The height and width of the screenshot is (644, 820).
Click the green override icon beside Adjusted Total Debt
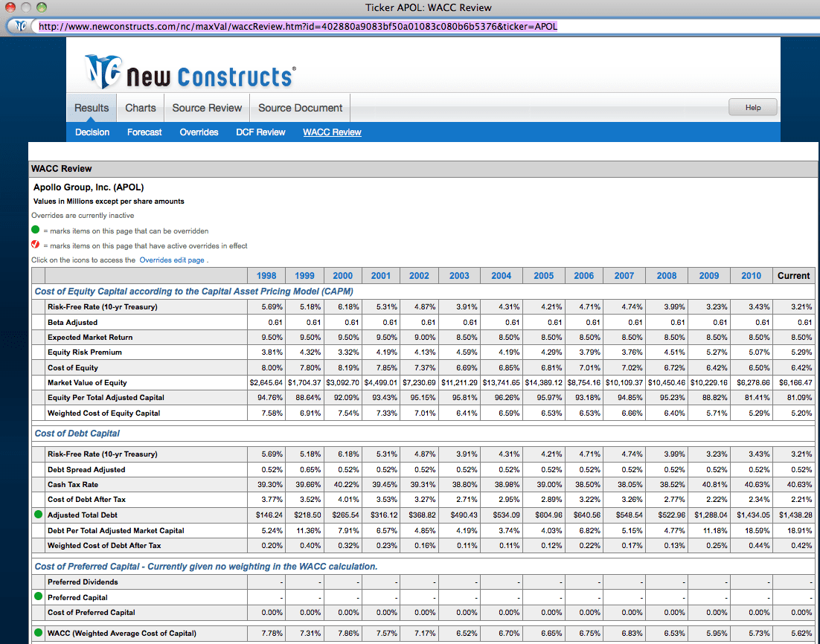(38, 515)
